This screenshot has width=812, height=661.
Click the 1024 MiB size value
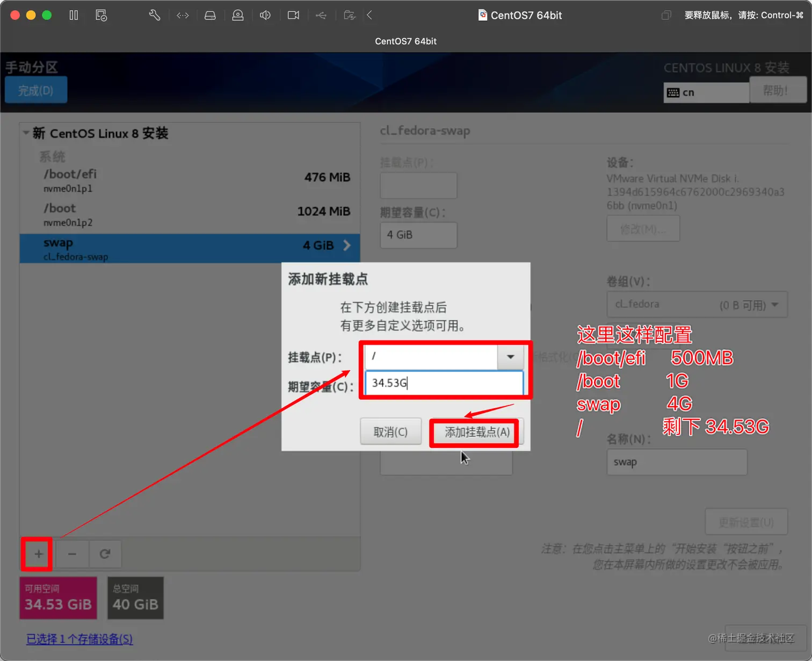click(x=324, y=212)
